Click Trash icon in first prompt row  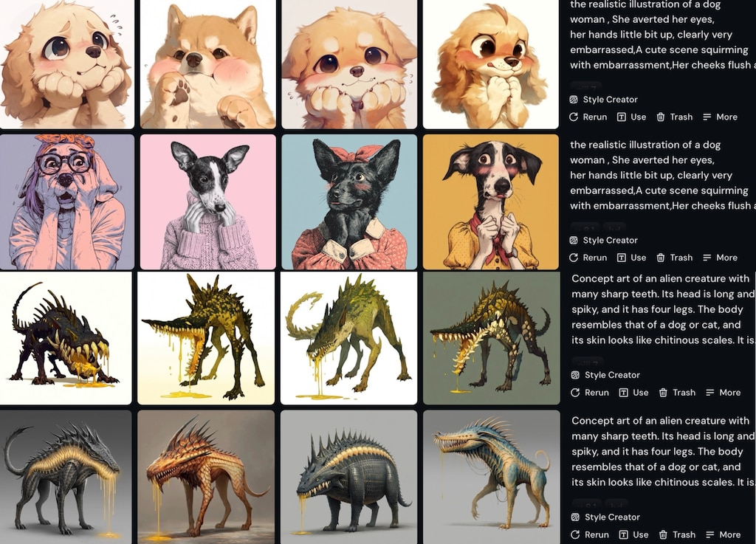click(661, 117)
